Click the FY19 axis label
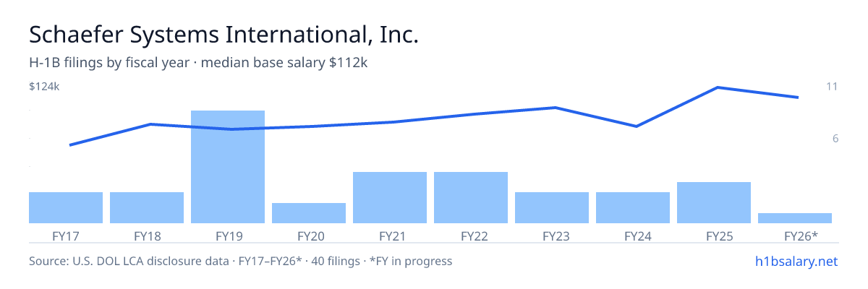 [x=228, y=236]
